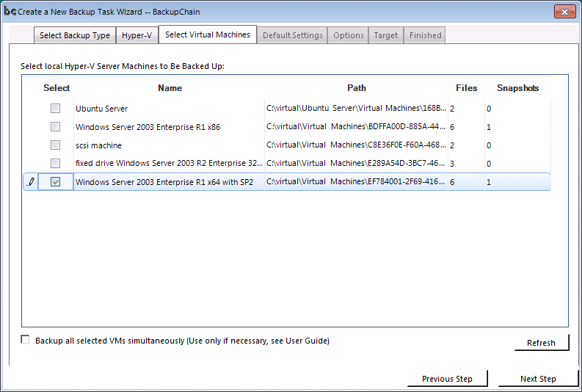Image resolution: width=582 pixels, height=392 pixels.
Task: Click path C:\virtual\Ubuntu Server\Virtual Machines\168B
Action: (356, 108)
